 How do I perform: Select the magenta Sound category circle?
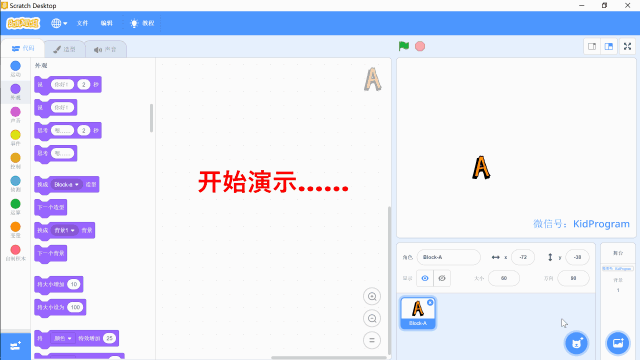tap(16, 112)
